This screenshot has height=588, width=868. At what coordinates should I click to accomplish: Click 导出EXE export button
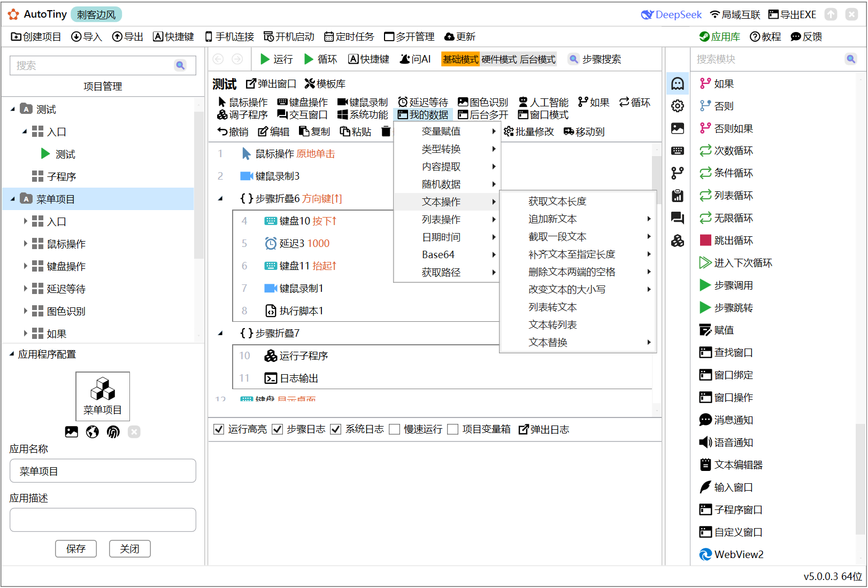coord(792,14)
